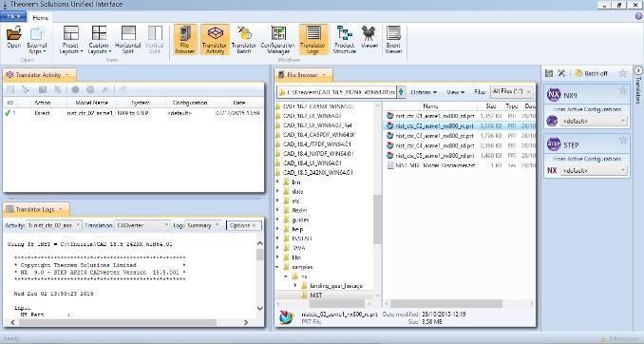Viewport: 644px width, 344px height.
Task: Open the Log Summary dropdown
Action: coord(203,225)
